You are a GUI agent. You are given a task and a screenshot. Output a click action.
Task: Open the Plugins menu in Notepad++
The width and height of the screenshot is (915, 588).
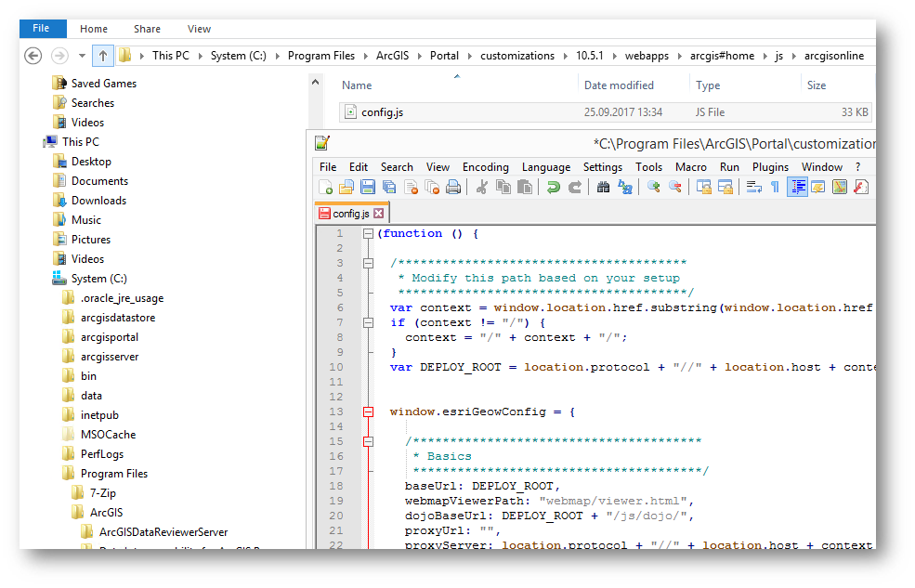click(770, 167)
